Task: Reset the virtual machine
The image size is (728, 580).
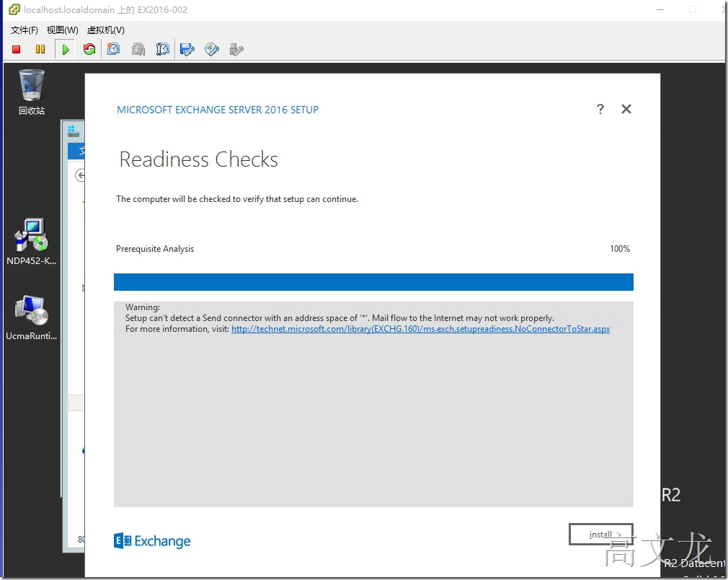Action: (89, 49)
